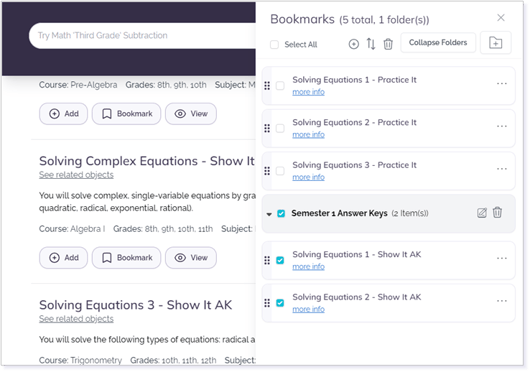Delete the Semester 1 Answer Keys folder
Viewport: 530px width, 372px height.
[x=497, y=213]
